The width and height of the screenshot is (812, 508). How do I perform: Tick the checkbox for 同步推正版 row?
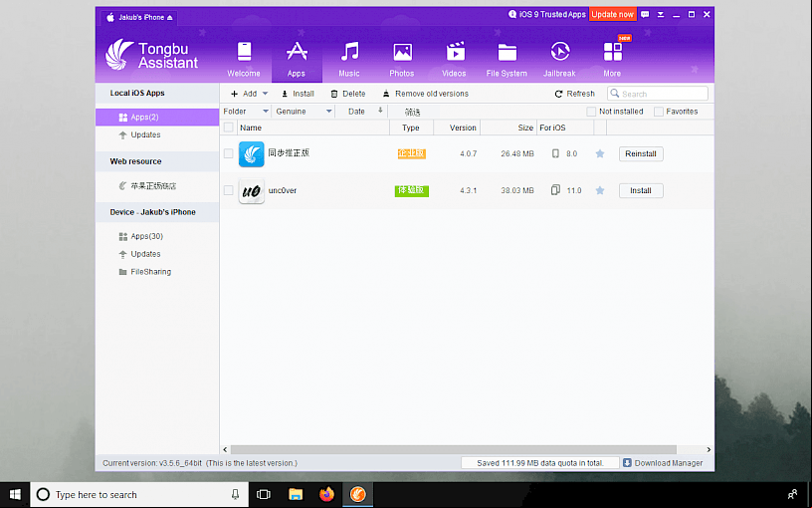coord(229,154)
